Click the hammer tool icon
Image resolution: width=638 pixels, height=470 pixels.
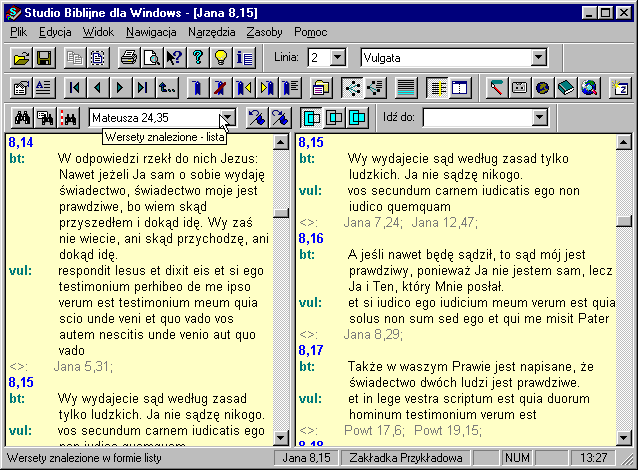497,87
